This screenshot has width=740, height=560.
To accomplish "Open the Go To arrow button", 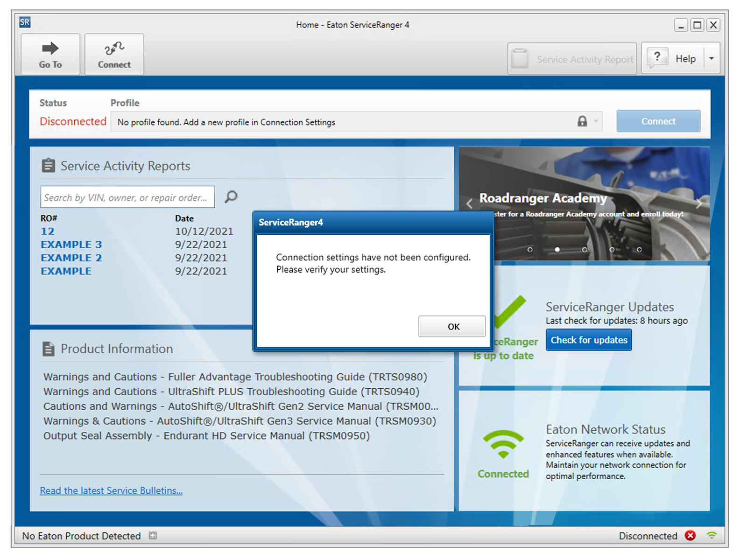I will 50,54.
